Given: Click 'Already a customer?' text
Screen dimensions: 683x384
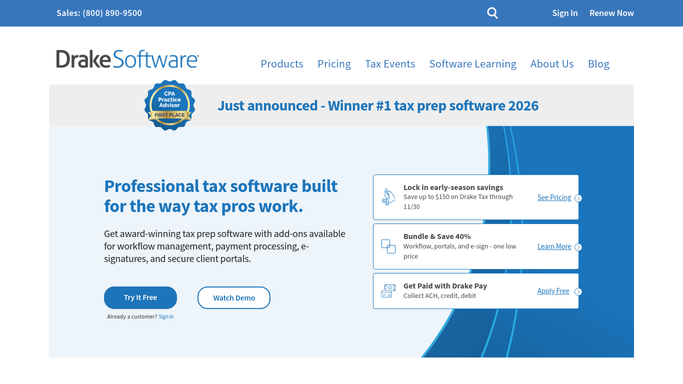Looking at the screenshot, I should pos(132,317).
